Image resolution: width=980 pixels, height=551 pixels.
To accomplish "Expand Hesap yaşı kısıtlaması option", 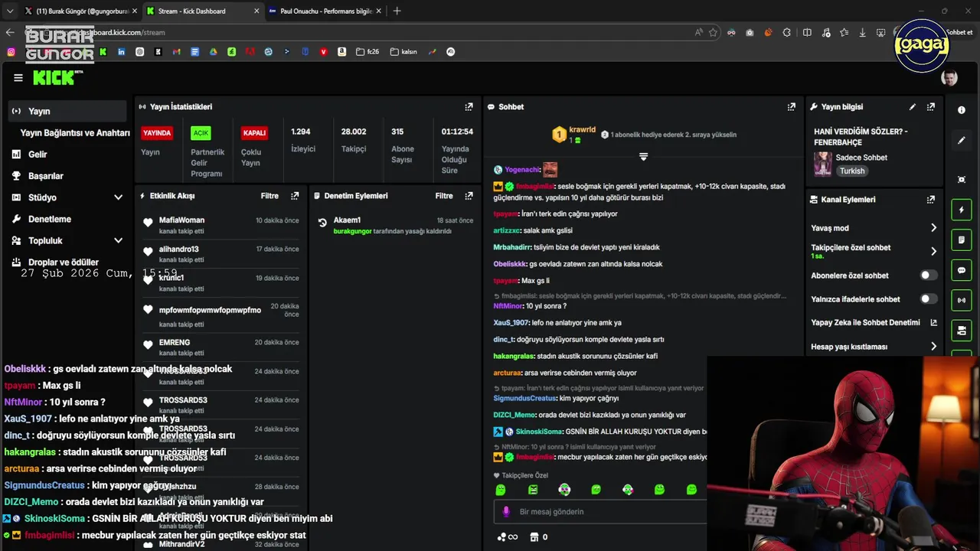I will (874, 347).
